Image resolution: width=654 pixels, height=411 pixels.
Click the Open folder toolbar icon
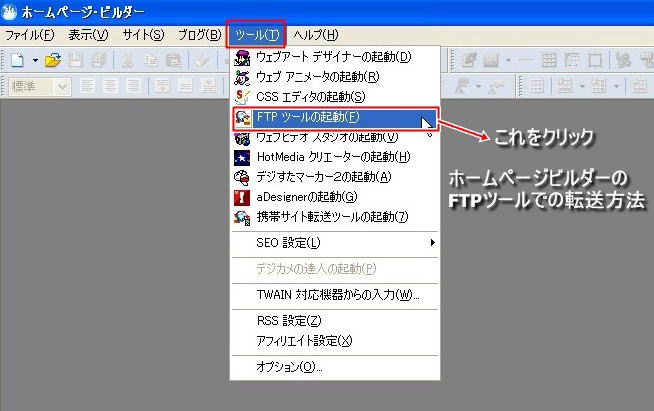pyautogui.click(x=54, y=61)
